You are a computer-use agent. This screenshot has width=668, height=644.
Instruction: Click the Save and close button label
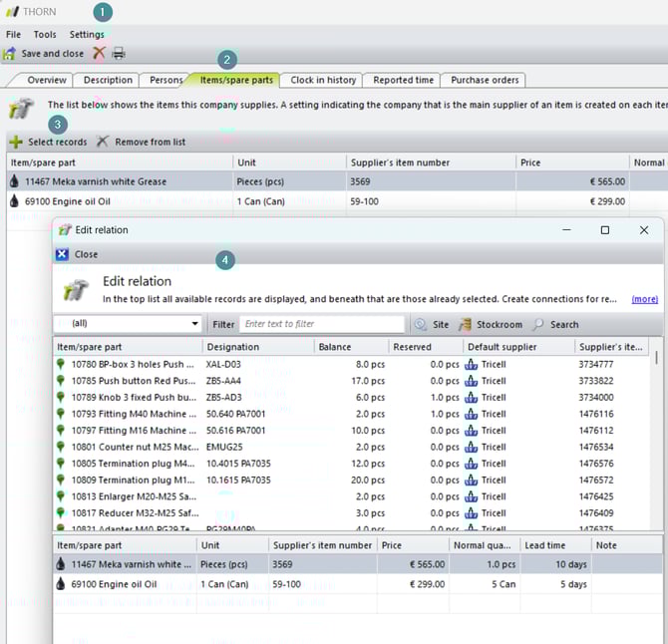coord(53,54)
